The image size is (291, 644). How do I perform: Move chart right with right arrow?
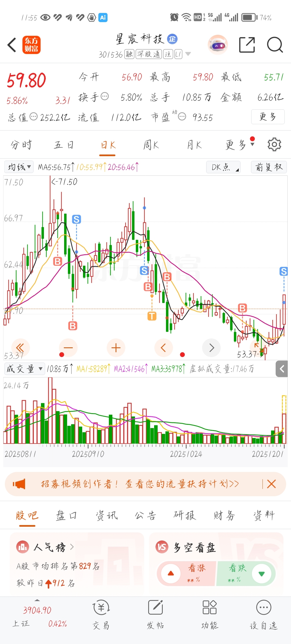click(212, 348)
